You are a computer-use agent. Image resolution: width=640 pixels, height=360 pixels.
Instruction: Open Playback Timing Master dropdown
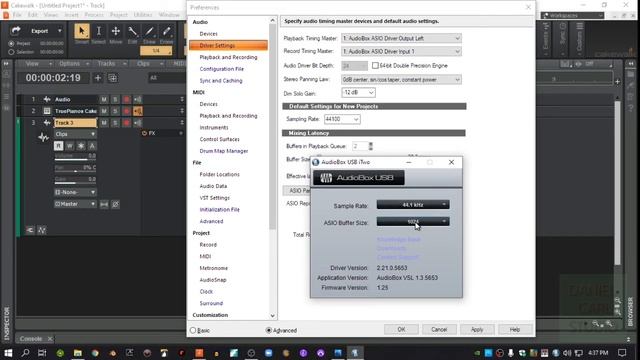[401, 38]
